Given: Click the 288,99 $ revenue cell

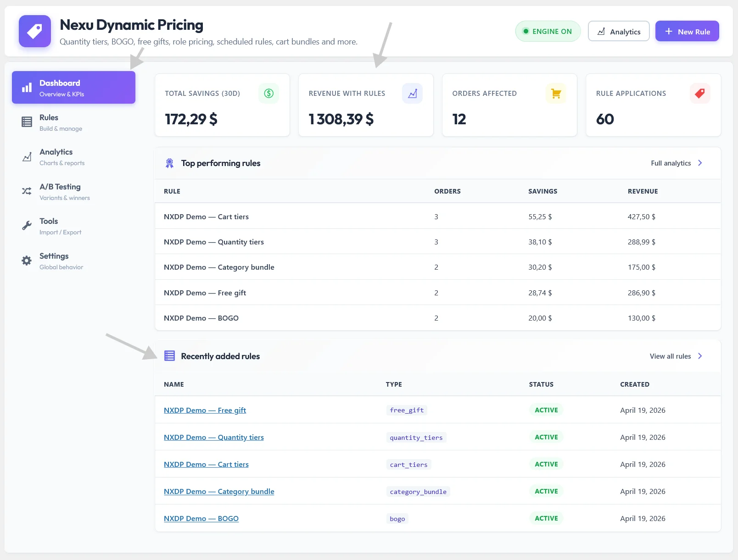Looking at the screenshot, I should click(x=642, y=242).
